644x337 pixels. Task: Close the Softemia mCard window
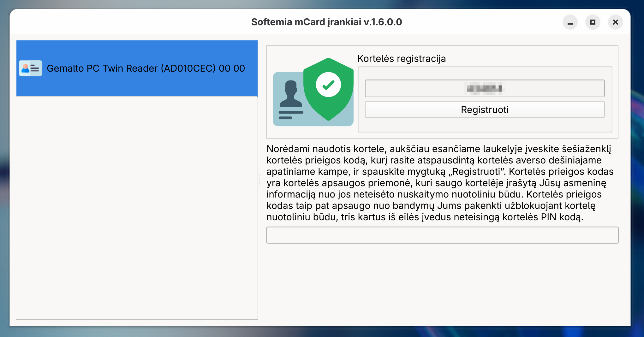pyautogui.click(x=615, y=22)
